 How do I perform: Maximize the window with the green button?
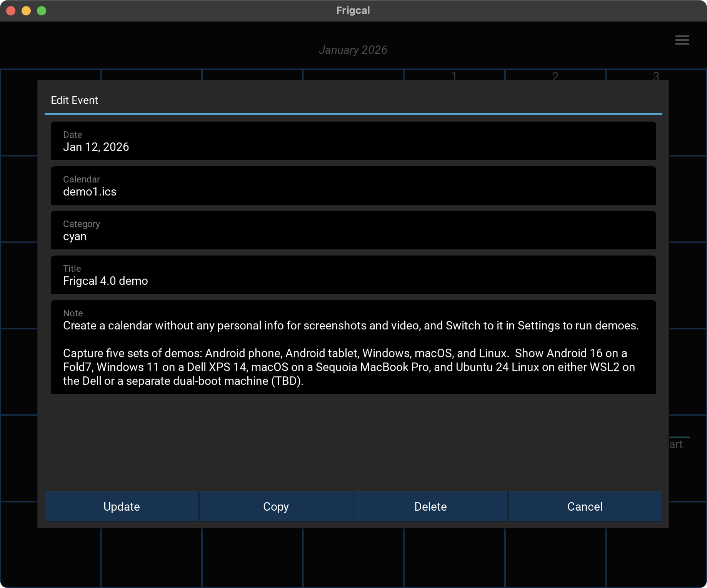(42, 11)
